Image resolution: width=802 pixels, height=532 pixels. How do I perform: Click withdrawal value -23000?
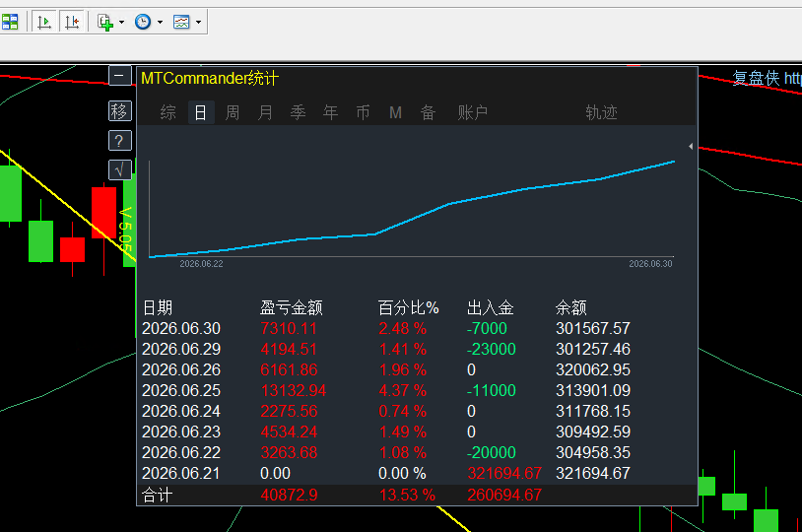[491, 350]
